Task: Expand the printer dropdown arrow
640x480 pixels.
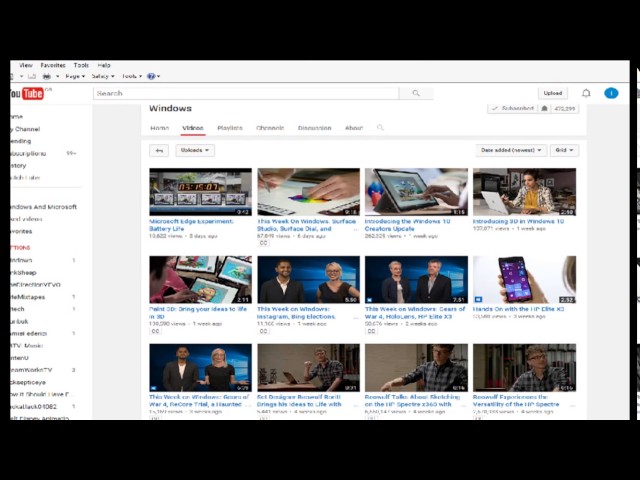Action: pos(57,76)
